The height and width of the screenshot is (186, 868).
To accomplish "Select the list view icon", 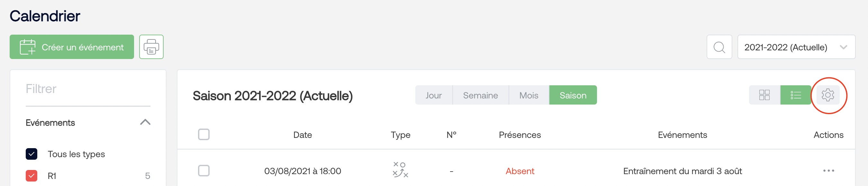I will (796, 95).
